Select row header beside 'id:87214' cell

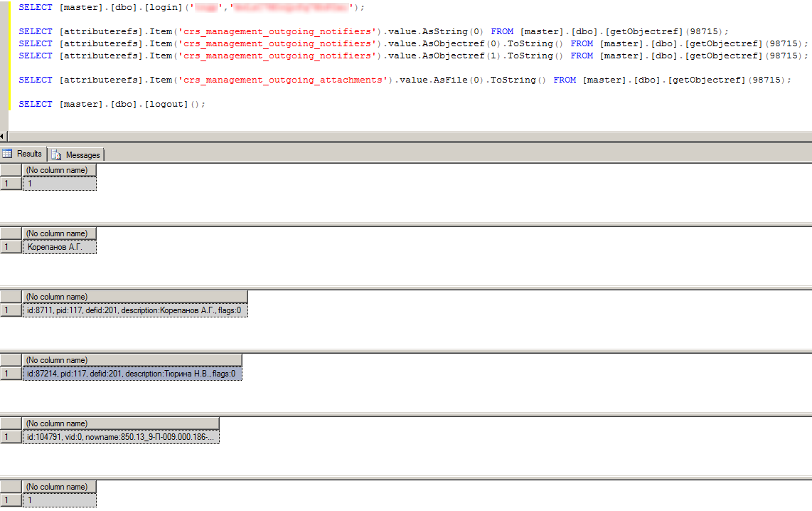point(11,374)
